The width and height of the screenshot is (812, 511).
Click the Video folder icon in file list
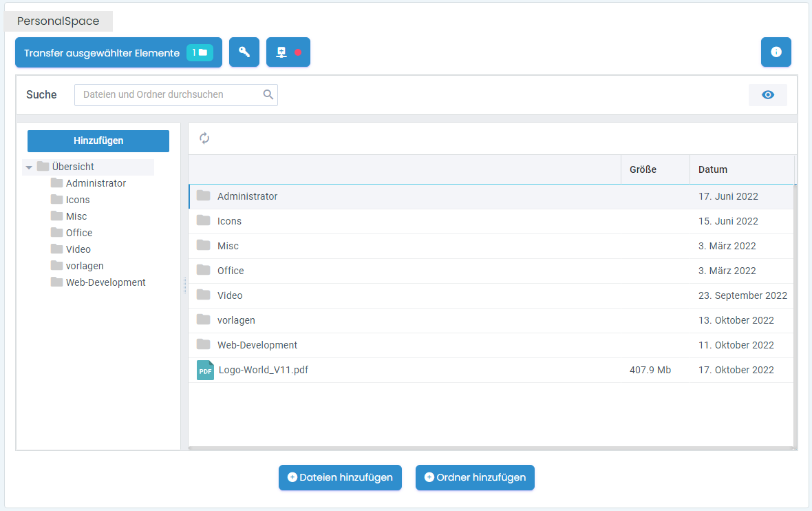point(203,295)
